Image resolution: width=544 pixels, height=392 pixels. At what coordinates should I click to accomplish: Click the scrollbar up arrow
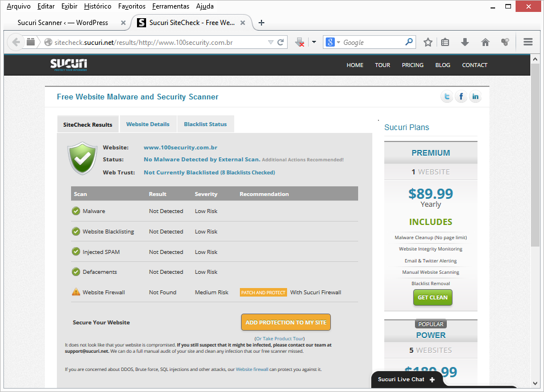tap(535, 59)
